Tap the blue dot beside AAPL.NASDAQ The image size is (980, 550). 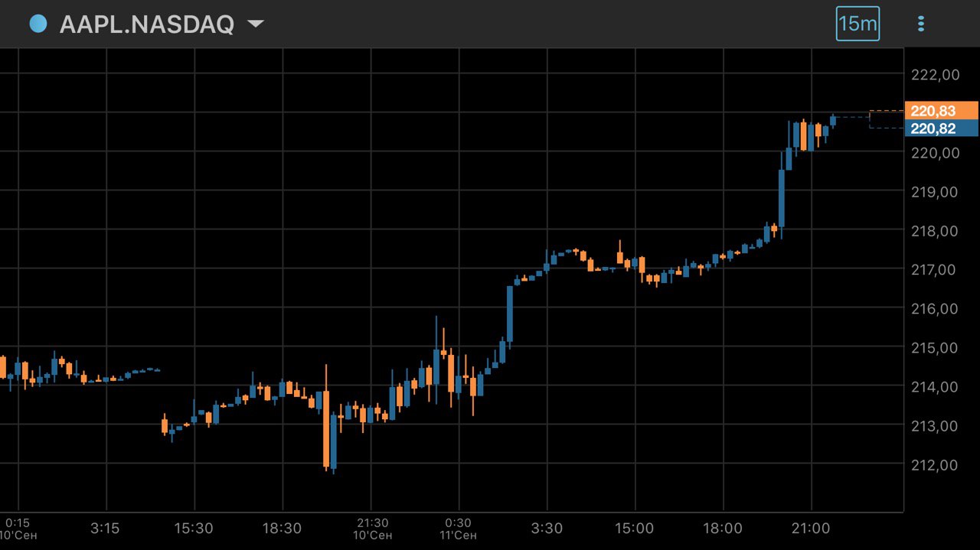(x=38, y=24)
